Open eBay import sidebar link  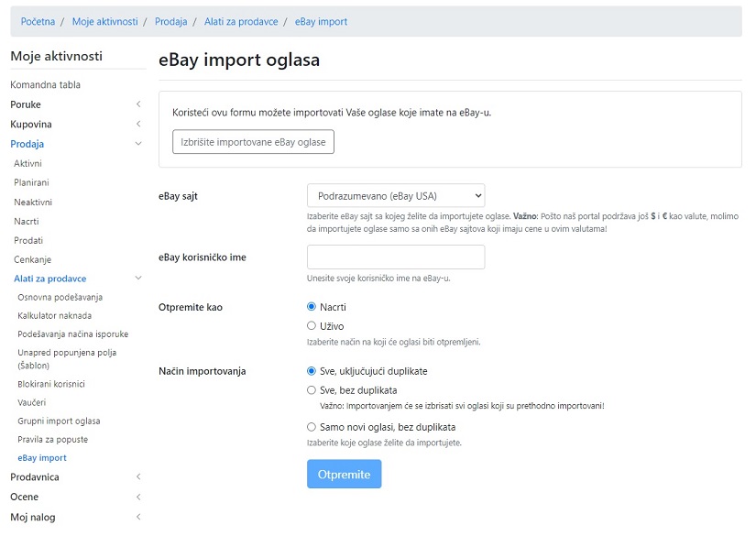point(42,458)
